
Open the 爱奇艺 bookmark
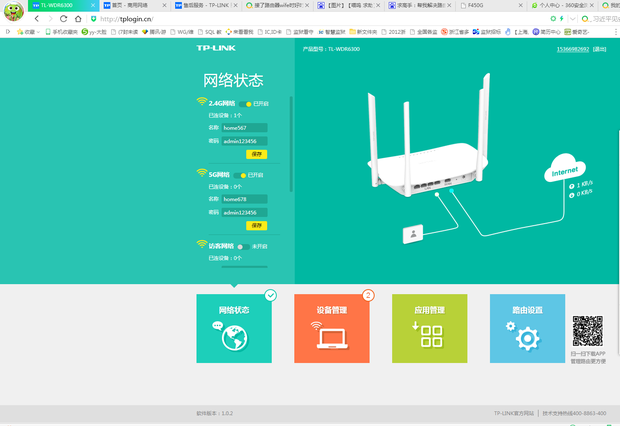point(577,32)
